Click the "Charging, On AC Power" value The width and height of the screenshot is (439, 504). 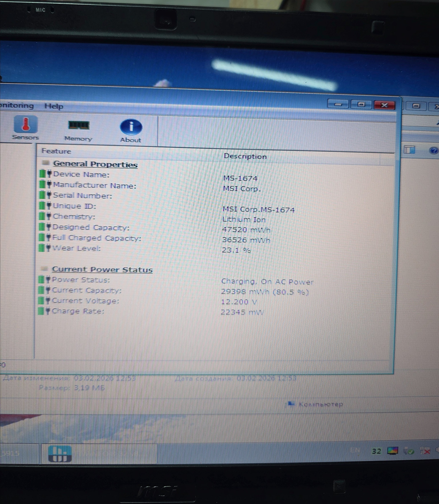(267, 282)
